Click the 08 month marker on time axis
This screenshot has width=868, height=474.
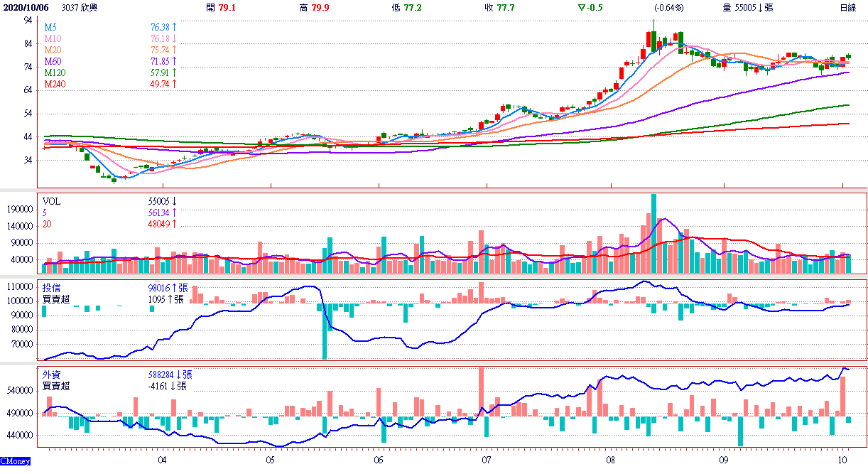tap(610, 460)
